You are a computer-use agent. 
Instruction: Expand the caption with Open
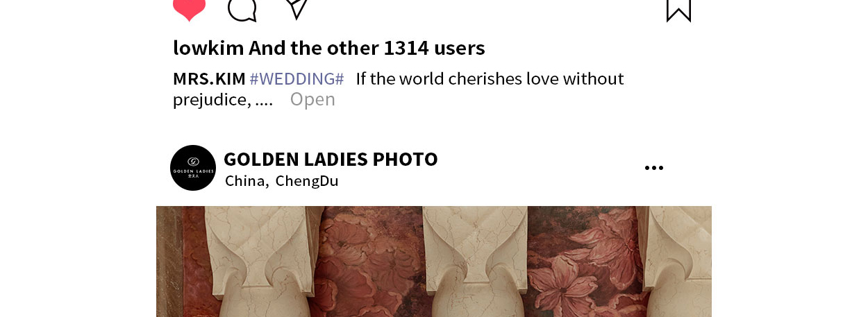[x=312, y=99]
